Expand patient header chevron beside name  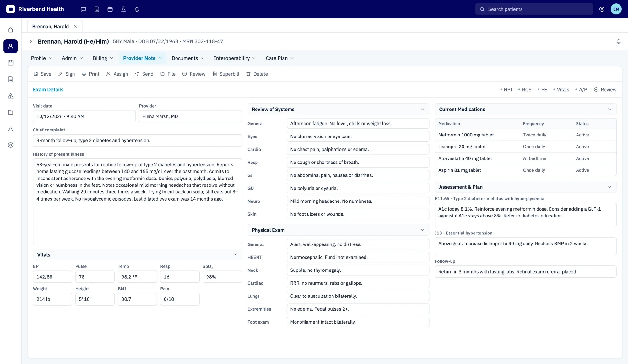[x=31, y=41]
